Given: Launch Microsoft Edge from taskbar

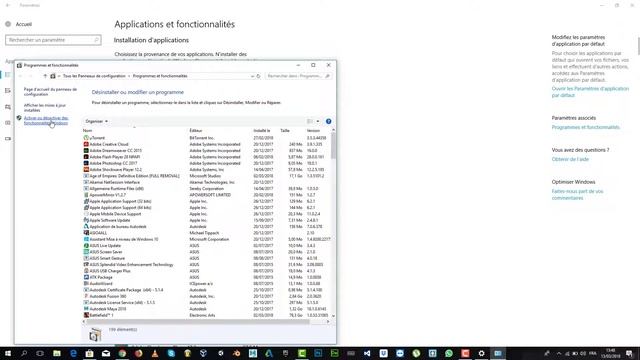Looking at the screenshot, I should pyautogui.click(x=73, y=353).
